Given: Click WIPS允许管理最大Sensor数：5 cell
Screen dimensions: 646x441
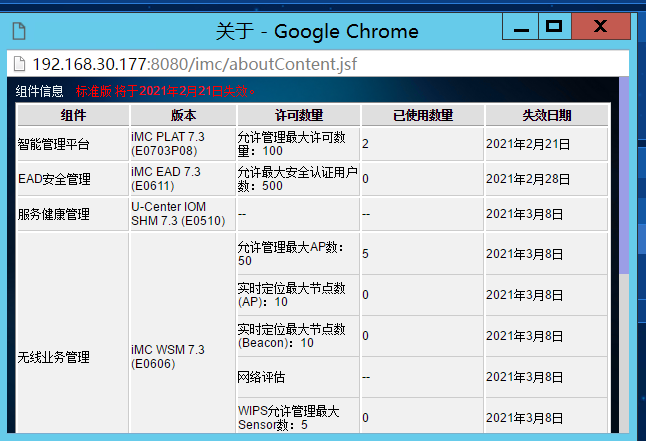Looking at the screenshot, I should [299, 415].
